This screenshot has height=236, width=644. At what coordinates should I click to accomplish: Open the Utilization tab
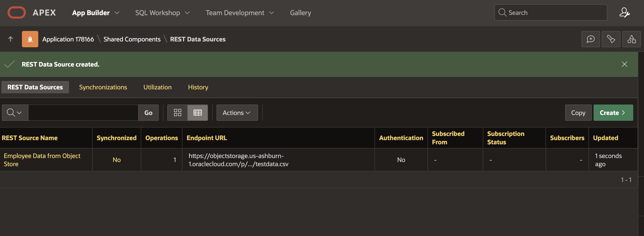tap(157, 87)
